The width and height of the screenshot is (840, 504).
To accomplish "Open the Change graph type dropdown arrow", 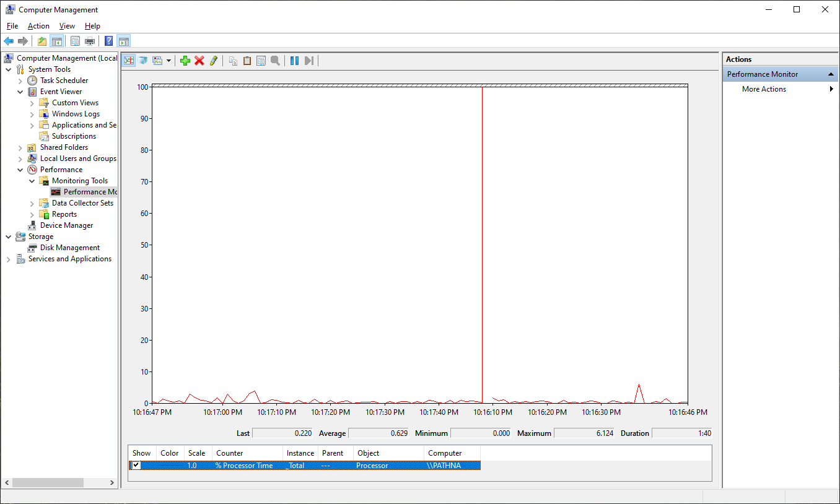I will click(x=168, y=61).
